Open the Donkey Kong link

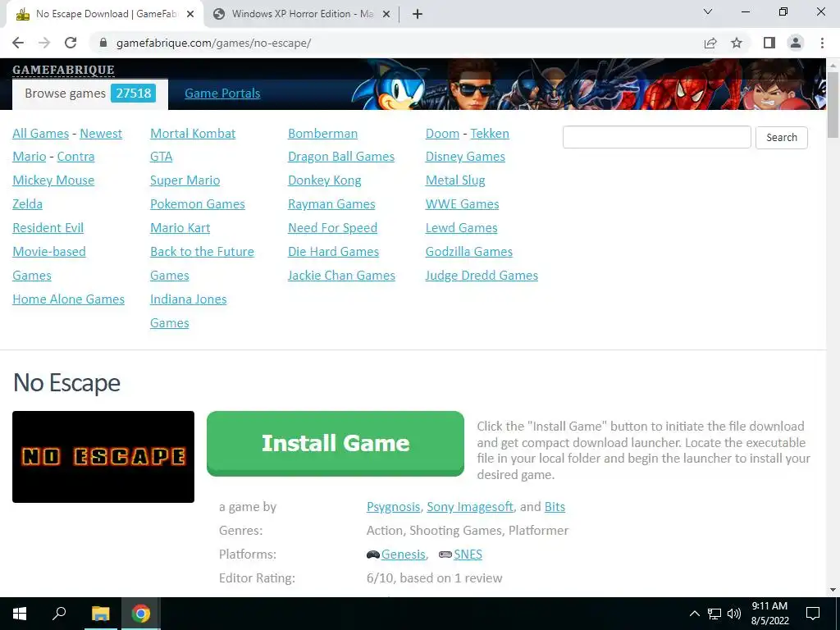pos(325,180)
